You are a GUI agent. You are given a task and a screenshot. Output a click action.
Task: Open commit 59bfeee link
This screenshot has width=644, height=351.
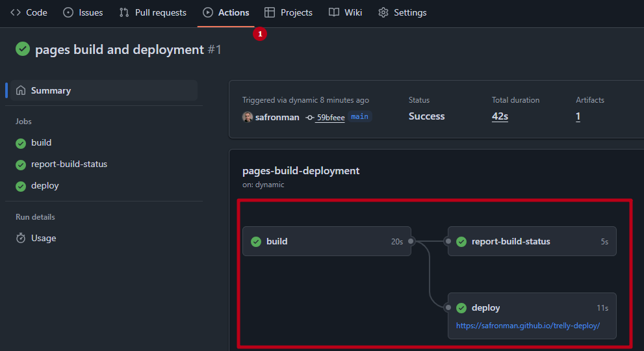pyautogui.click(x=329, y=118)
